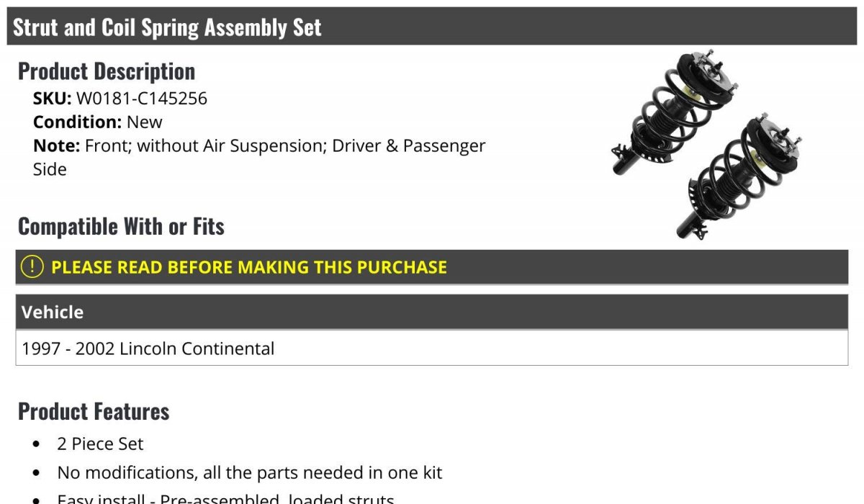The image size is (864, 504).
Task: Select the Vehicle table header
Action: [x=432, y=312]
